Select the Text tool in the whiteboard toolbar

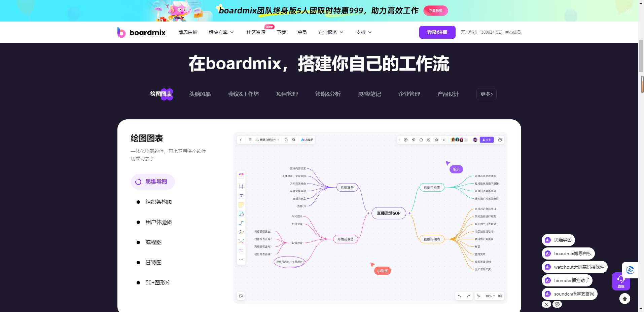coord(241,195)
